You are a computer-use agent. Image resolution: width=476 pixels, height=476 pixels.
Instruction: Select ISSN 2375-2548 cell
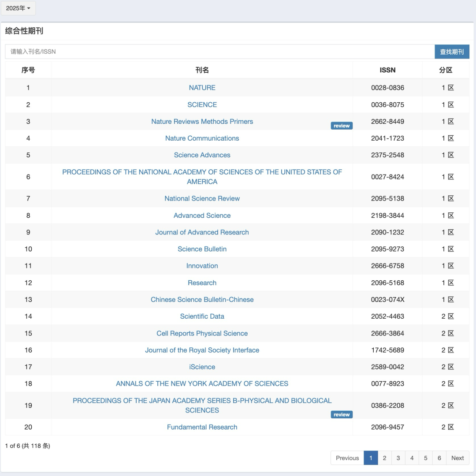coord(388,155)
